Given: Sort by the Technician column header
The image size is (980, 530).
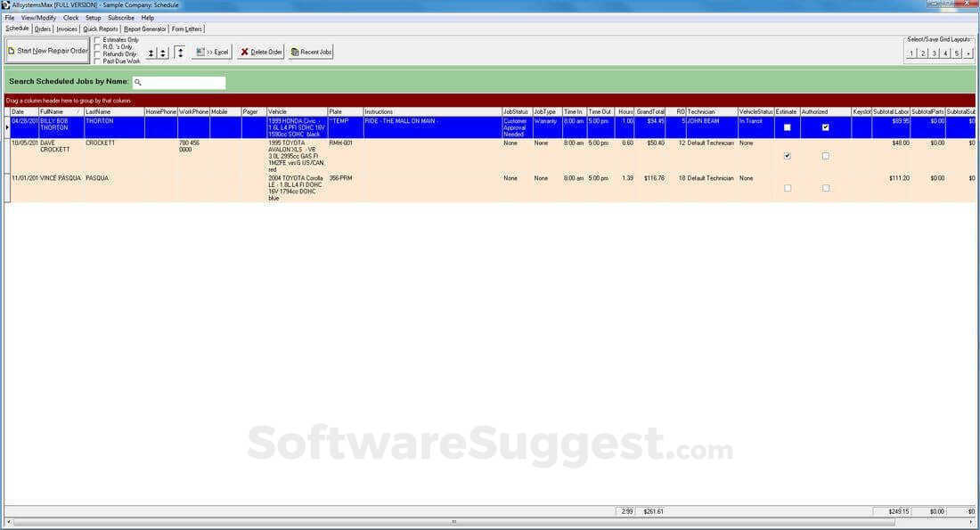Looking at the screenshot, I should tap(712, 112).
